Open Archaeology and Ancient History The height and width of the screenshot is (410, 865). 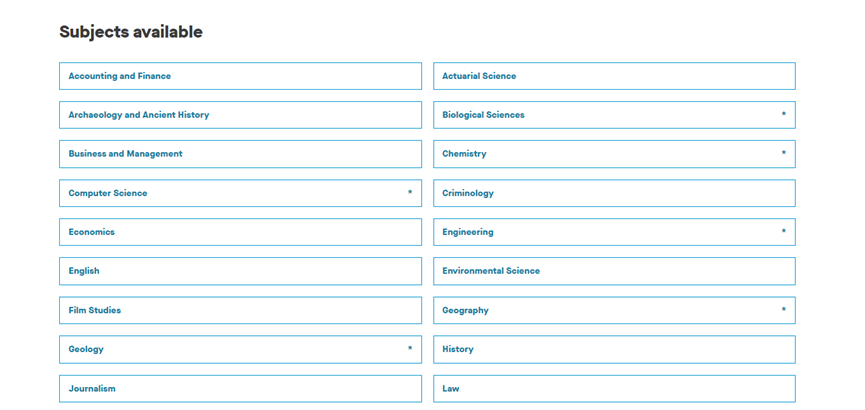point(240,115)
